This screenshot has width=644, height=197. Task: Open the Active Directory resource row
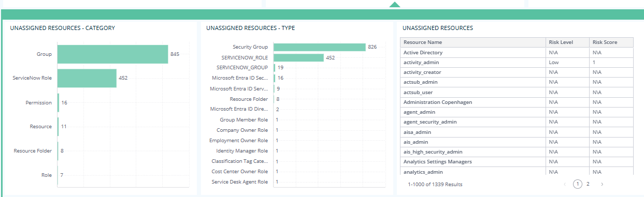click(x=517, y=53)
